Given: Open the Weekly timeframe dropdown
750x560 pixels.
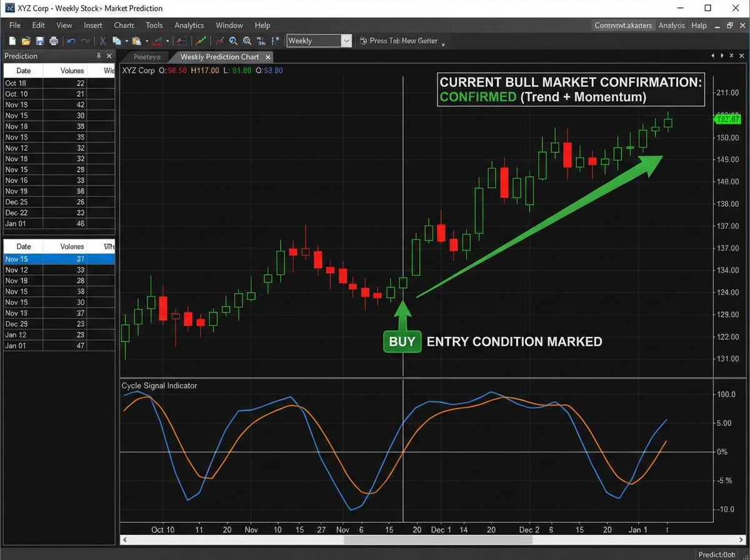Looking at the screenshot, I should (346, 40).
